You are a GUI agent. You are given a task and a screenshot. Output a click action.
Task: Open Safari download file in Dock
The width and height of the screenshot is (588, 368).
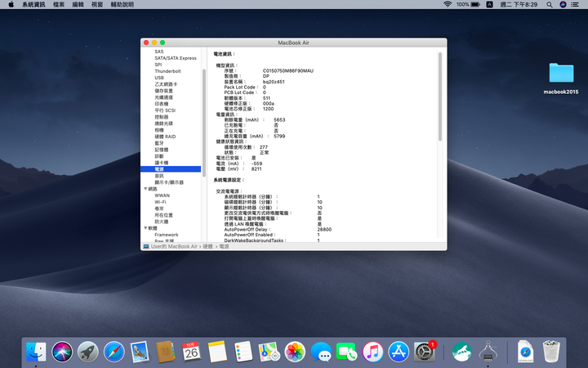(525, 352)
